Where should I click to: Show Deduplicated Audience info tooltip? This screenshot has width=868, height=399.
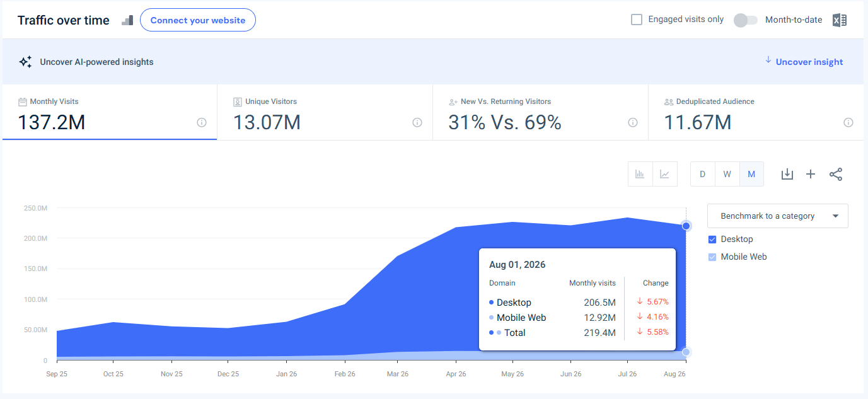pyautogui.click(x=848, y=122)
